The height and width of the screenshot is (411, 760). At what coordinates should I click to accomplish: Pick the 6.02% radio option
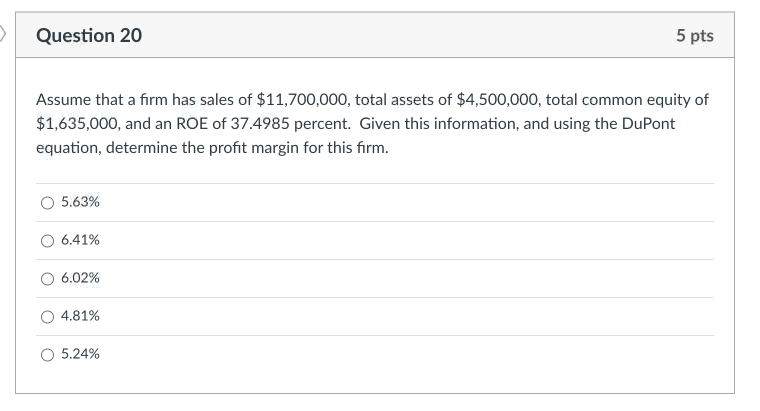[x=47, y=278]
